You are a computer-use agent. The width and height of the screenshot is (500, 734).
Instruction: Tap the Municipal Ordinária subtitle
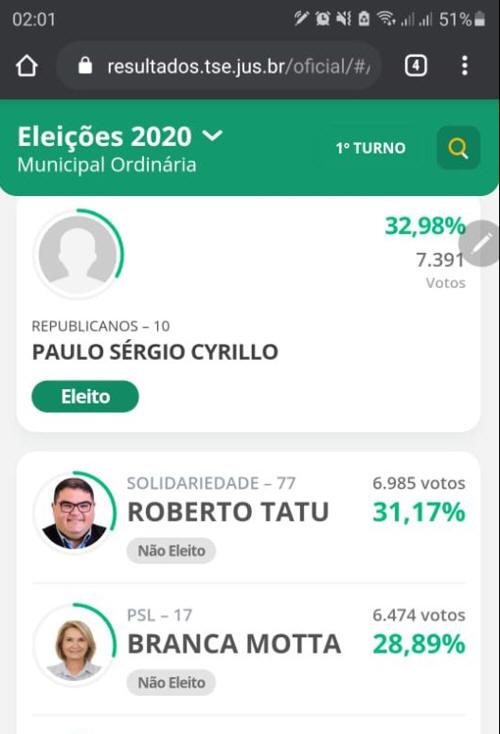[107, 165]
